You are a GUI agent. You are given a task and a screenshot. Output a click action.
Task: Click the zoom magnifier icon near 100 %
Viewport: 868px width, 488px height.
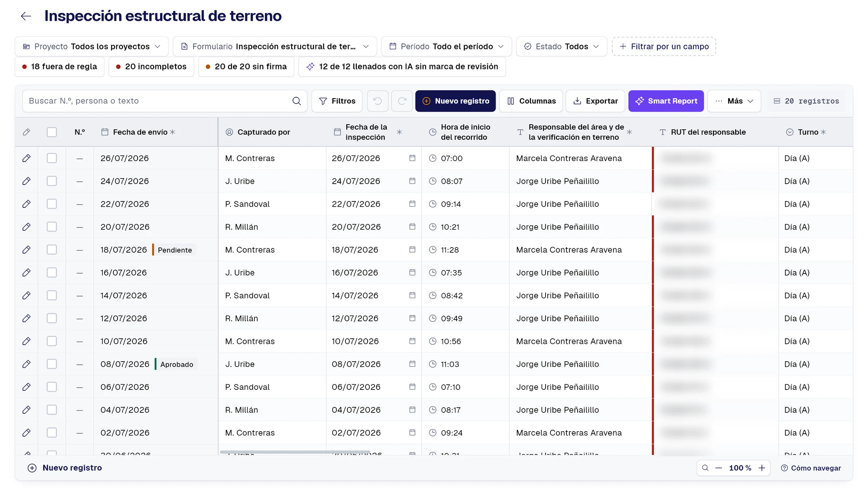point(705,468)
